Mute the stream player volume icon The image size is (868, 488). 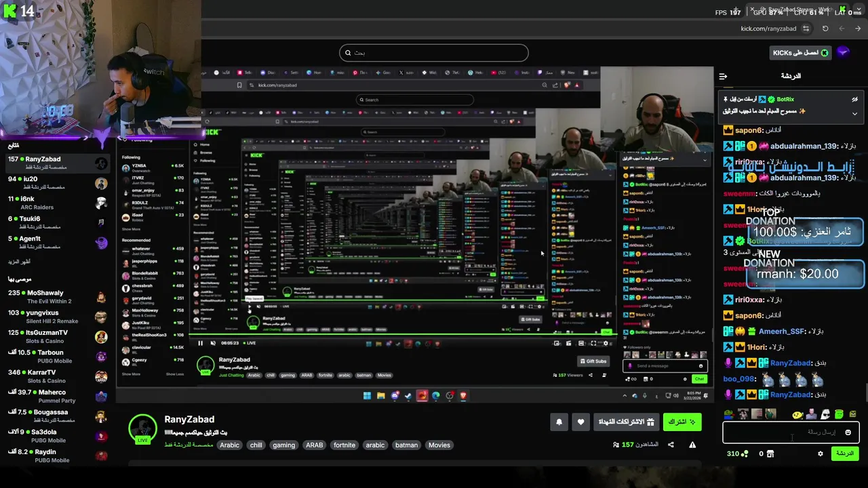(213, 343)
